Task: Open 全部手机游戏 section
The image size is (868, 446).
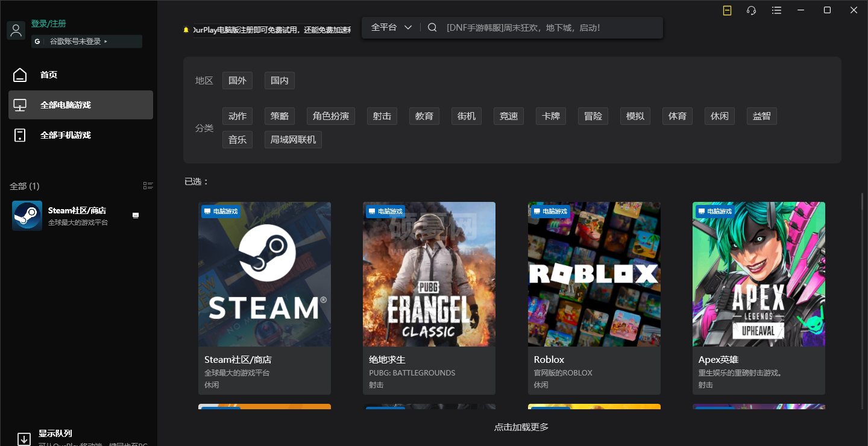Action: pyautogui.click(x=66, y=135)
